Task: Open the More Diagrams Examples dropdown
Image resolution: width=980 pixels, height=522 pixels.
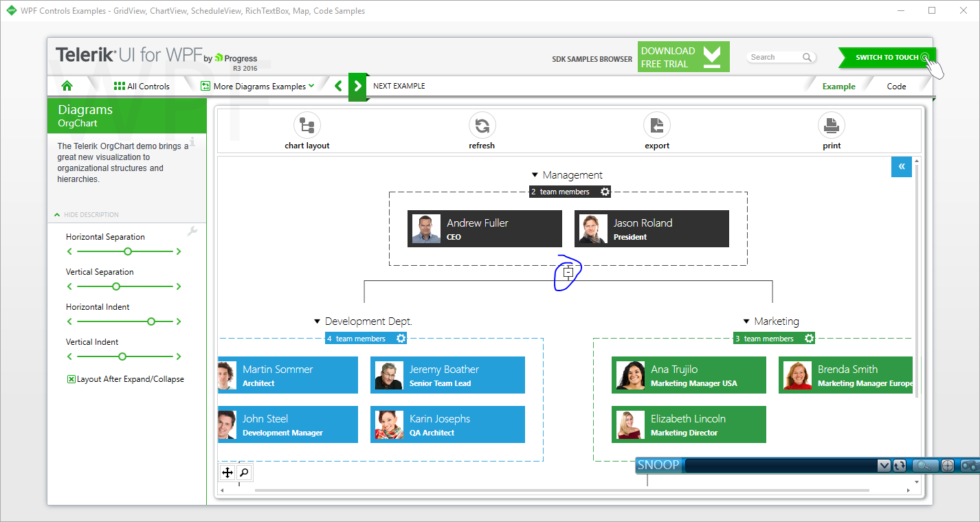Action: click(x=258, y=86)
